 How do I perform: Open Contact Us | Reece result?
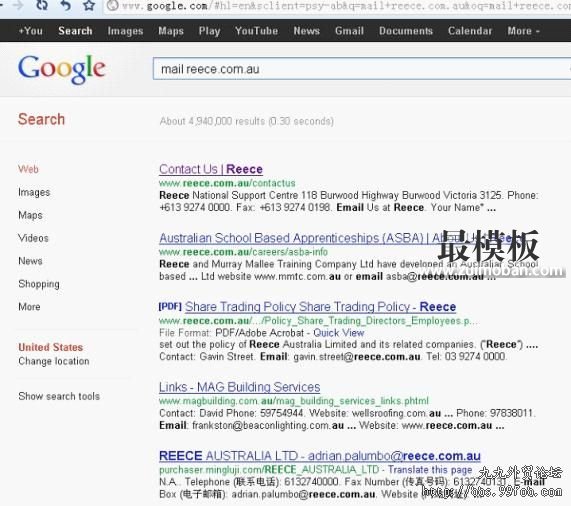(x=211, y=169)
